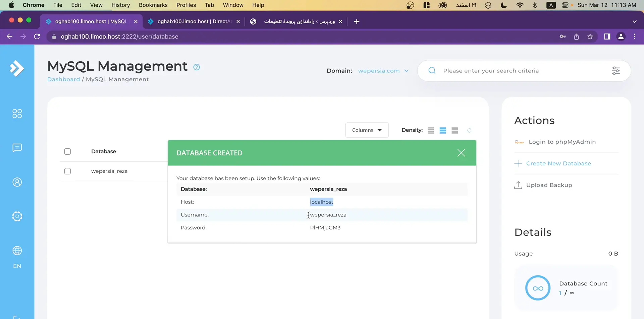
Task: Click the wepersia_reza database name in table
Action: coord(109,171)
